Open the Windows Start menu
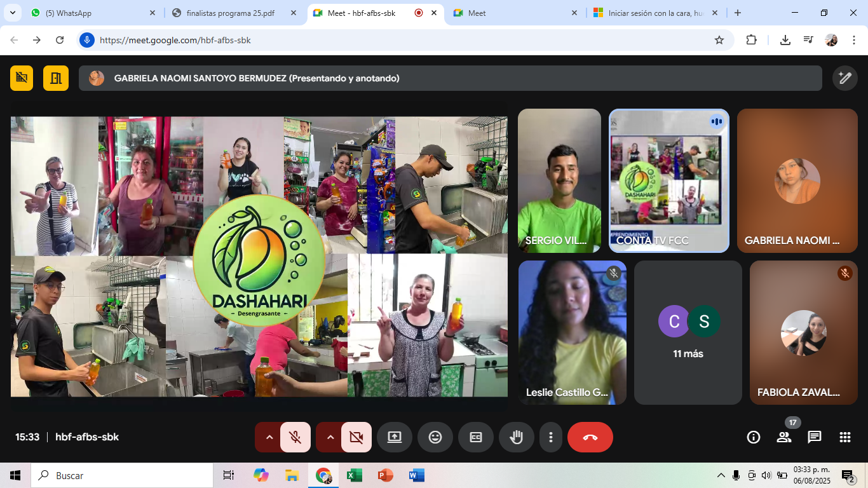The height and width of the screenshot is (488, 868). pyautogui.click(x=15, y=475)
